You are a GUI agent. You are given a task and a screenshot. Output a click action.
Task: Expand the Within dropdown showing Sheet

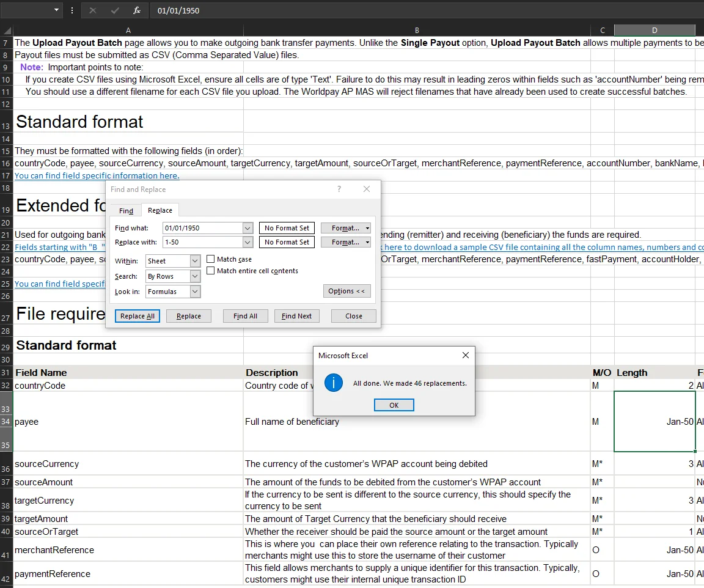[x=195, y=261]
